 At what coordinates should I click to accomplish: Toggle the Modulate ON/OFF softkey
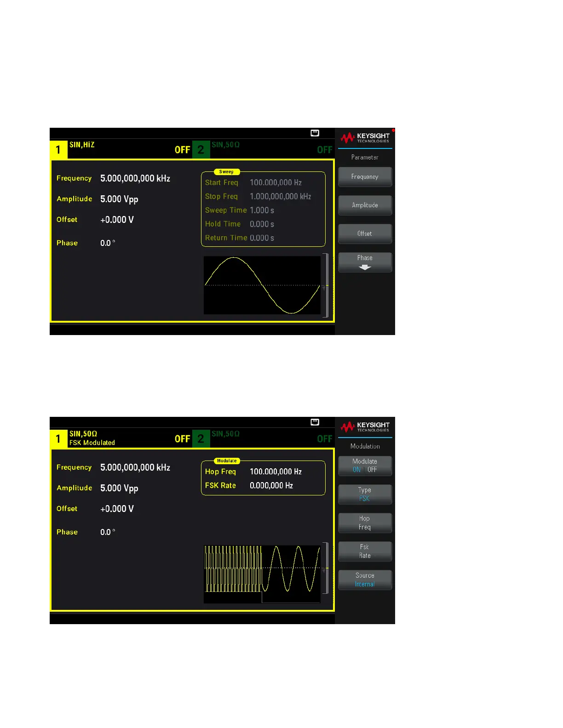point(365,466)
